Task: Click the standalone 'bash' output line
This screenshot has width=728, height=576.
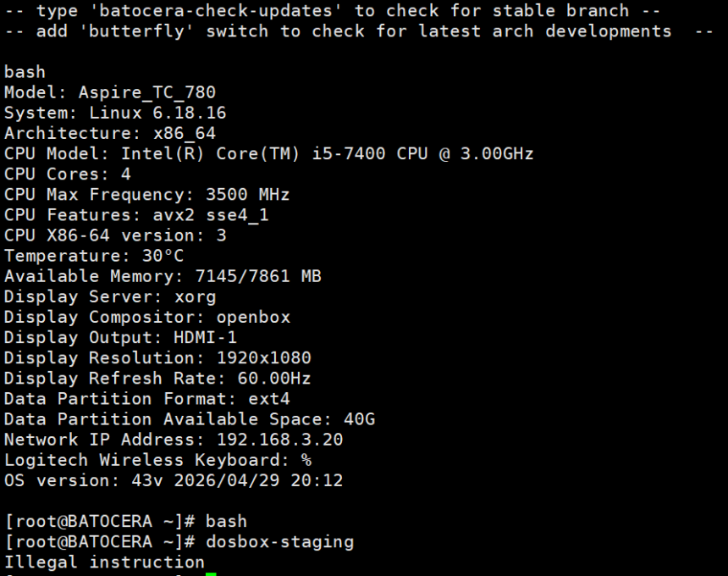Action: tap(25, 72)
